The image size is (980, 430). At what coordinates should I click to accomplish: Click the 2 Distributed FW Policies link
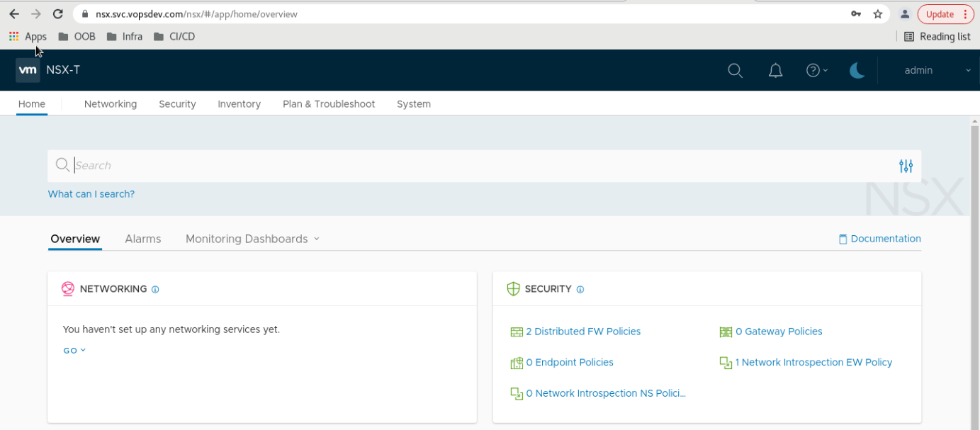click(x=582, y=332)
